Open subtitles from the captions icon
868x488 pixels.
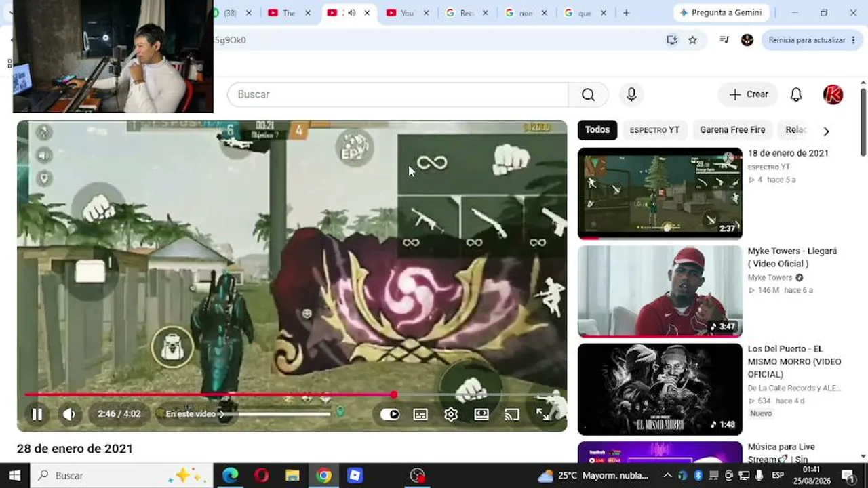pos(420,414)
